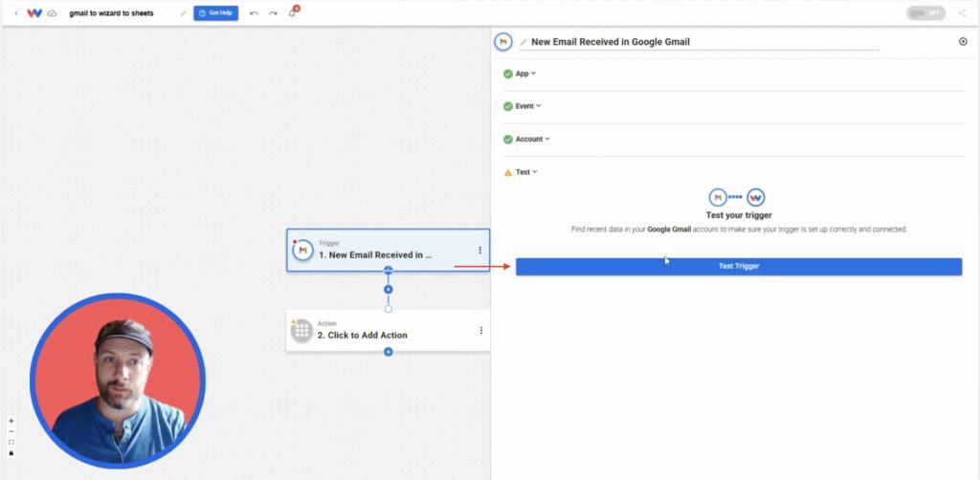This screenshot has width=980, height=480.
Task: Zoom in on the canvas
Action: 11,421
